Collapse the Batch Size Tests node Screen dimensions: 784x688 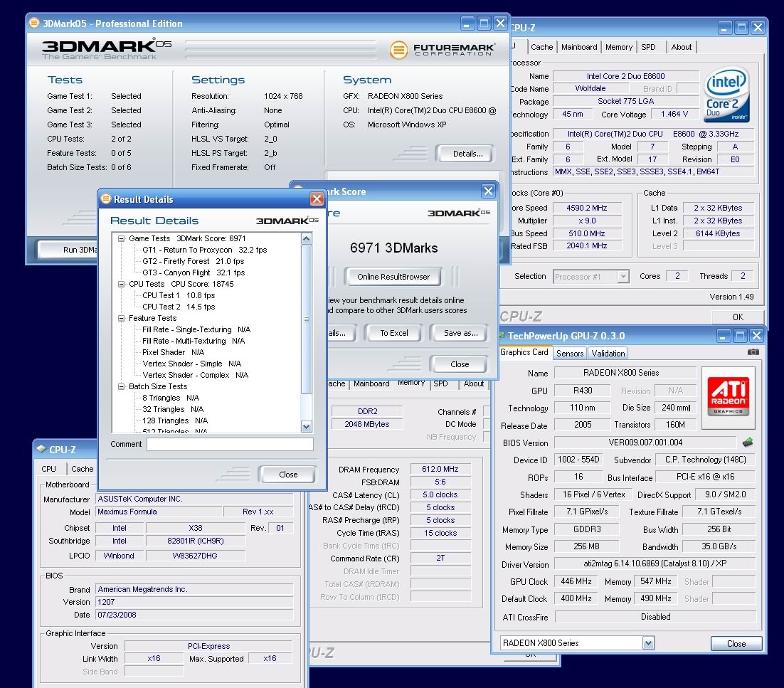[121, 386]
